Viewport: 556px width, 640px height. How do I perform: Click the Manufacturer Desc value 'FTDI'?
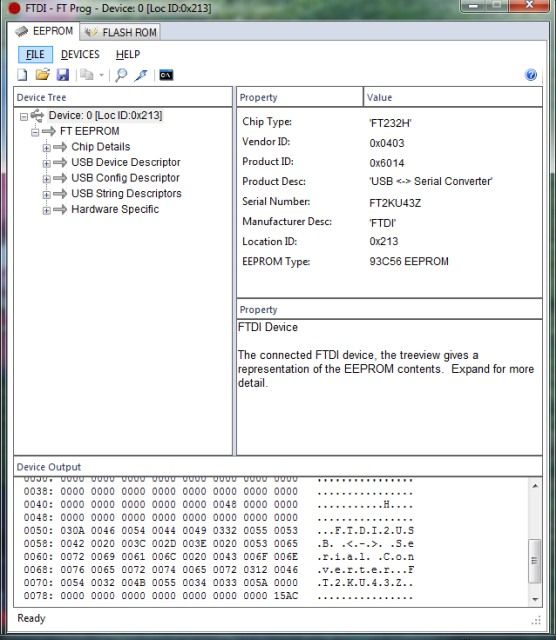[383, 223]
